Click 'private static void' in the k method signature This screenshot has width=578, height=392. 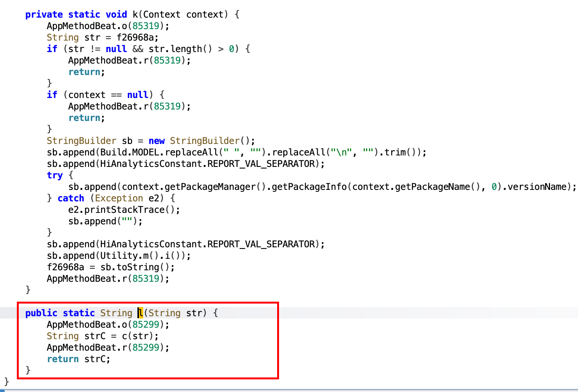tap(76, 15)
